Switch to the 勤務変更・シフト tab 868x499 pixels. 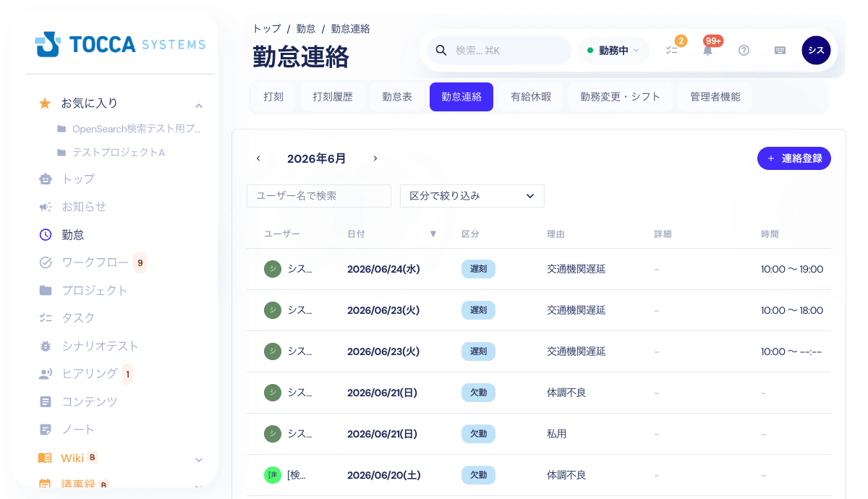pos(621,97)
